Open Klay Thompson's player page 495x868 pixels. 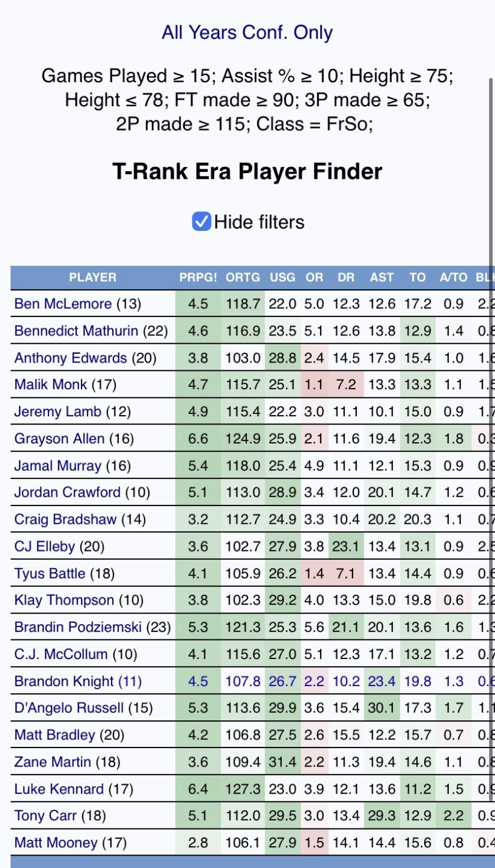(x=64, y=601)
